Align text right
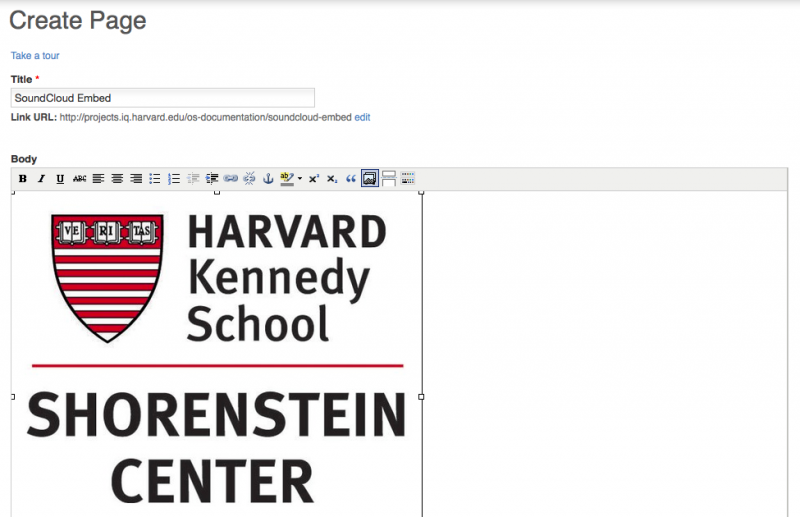Viewport: 800px width, 517px height. pyautogui.click(x=136, y=179)
